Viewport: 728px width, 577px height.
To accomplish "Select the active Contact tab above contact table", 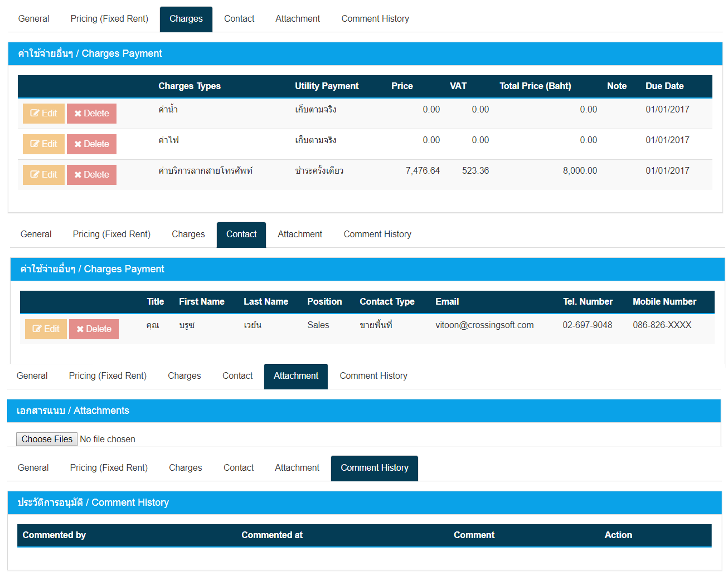I will click(x=241, y=235).
